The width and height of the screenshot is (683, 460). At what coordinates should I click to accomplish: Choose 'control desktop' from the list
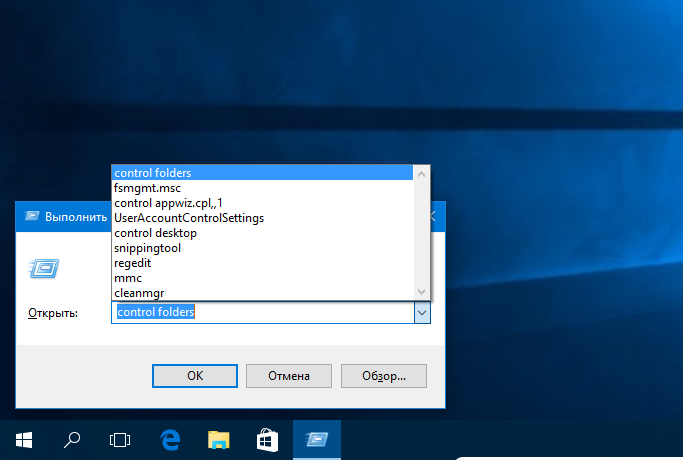[x=262, y=233]
